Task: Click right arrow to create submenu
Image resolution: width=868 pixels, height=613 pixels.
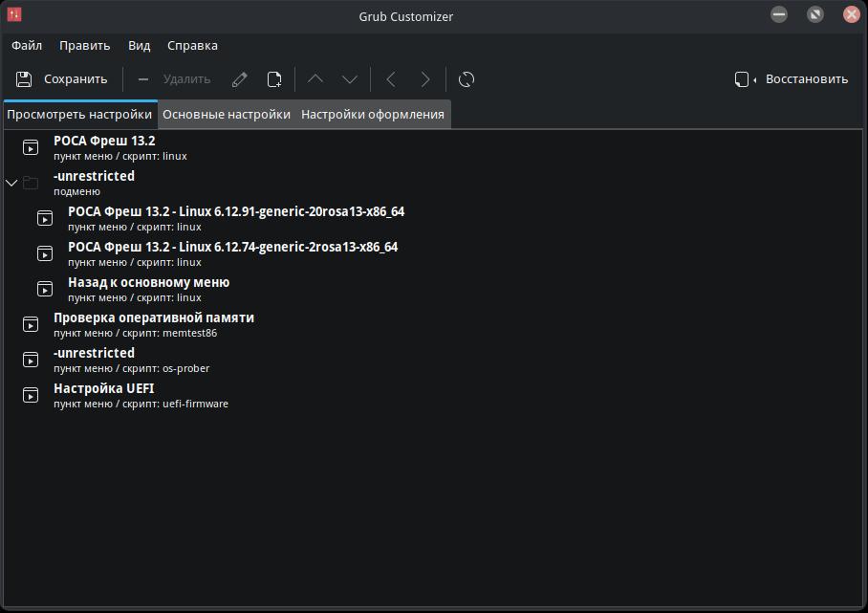Action: pyautogui.click(x=425, y=79)
